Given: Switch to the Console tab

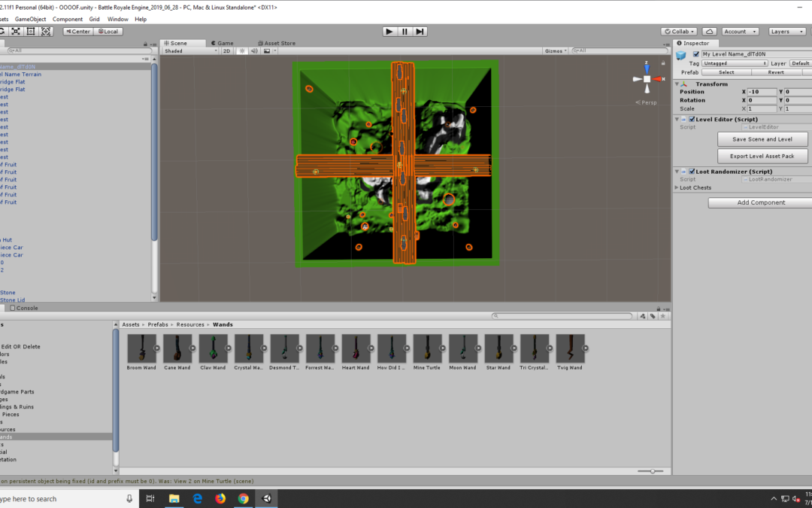Looking at the screenshot, I should [x=23, y=308].
